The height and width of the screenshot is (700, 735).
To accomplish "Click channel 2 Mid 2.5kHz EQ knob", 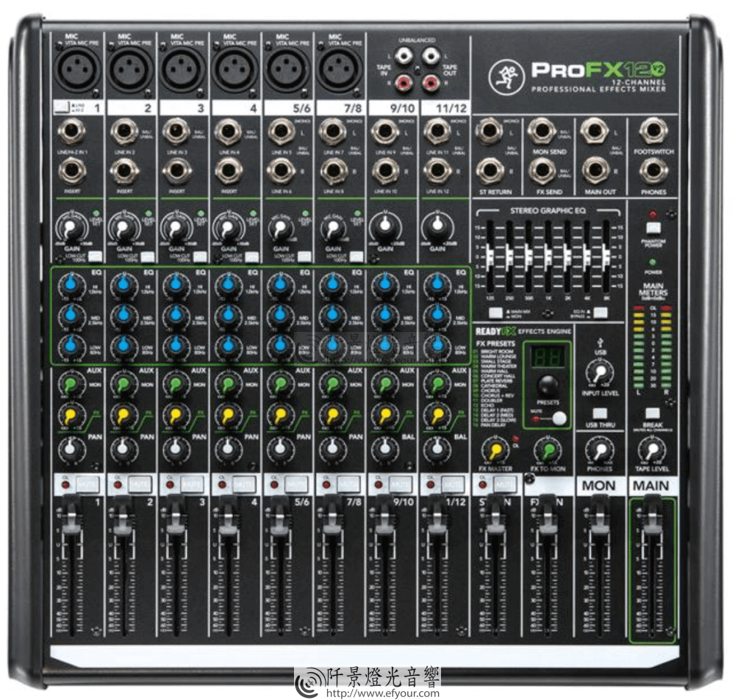I will [123, 315].
